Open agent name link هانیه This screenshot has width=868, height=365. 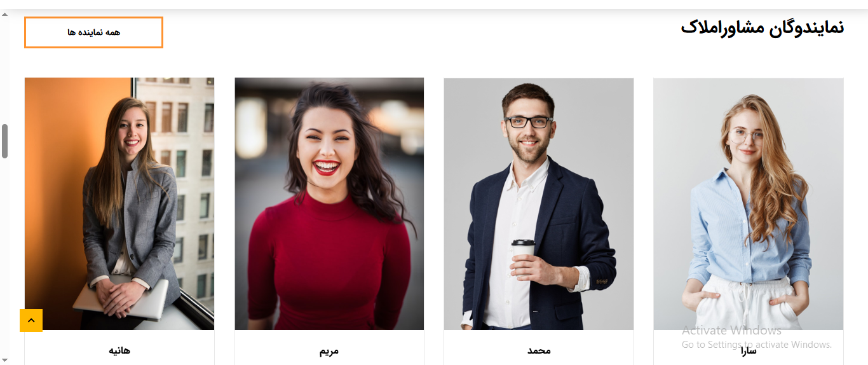[x=119, y=350]
